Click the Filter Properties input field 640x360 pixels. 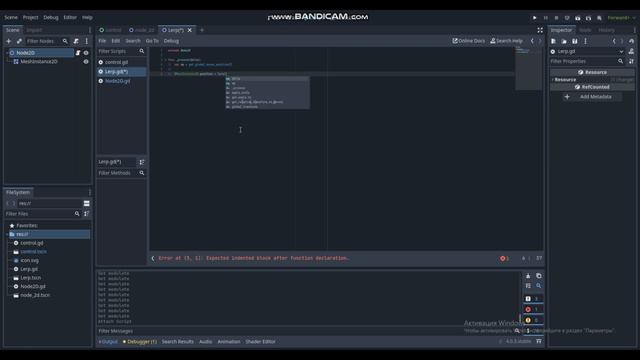point(587,61)
